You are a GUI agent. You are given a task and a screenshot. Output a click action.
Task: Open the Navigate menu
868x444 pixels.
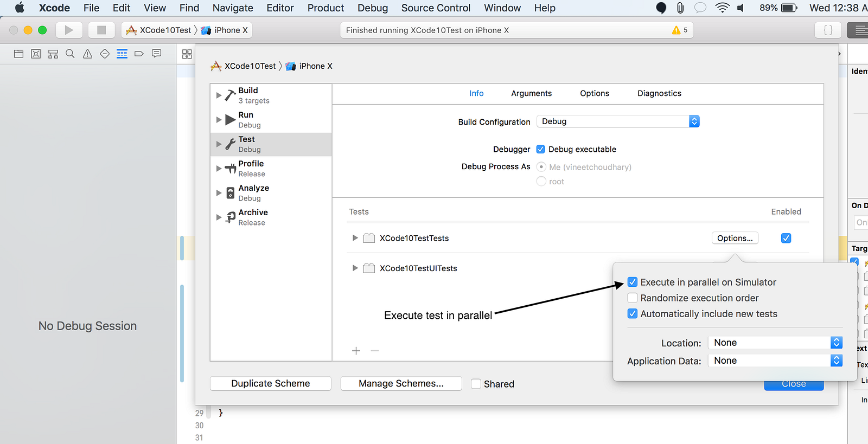point(233,8)
